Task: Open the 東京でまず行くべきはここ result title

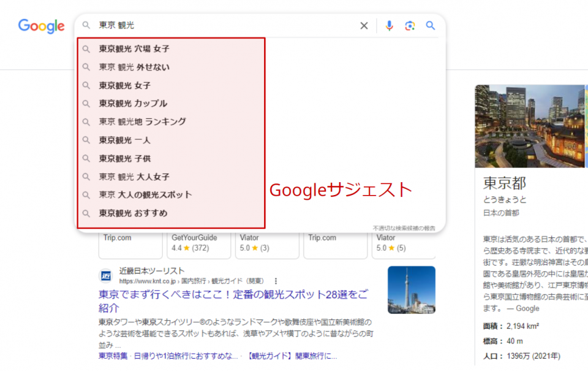Action: click(233, 300)
